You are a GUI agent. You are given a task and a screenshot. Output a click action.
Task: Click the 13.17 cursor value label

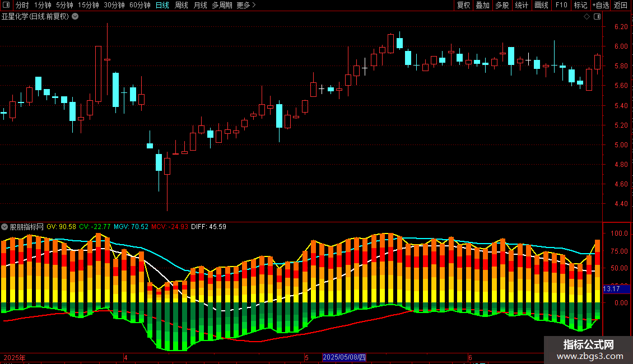pyautogui.click(x=616, y=289)
